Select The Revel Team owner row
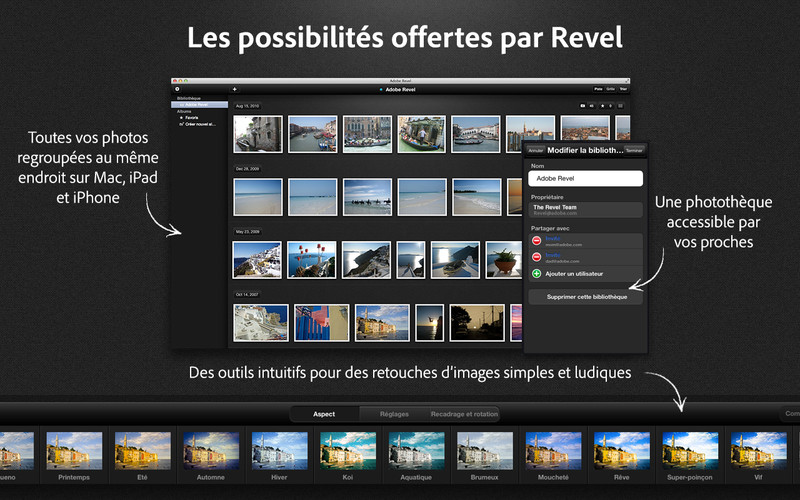The width and height of the screenshot is (800, 500). coord(586,210)
